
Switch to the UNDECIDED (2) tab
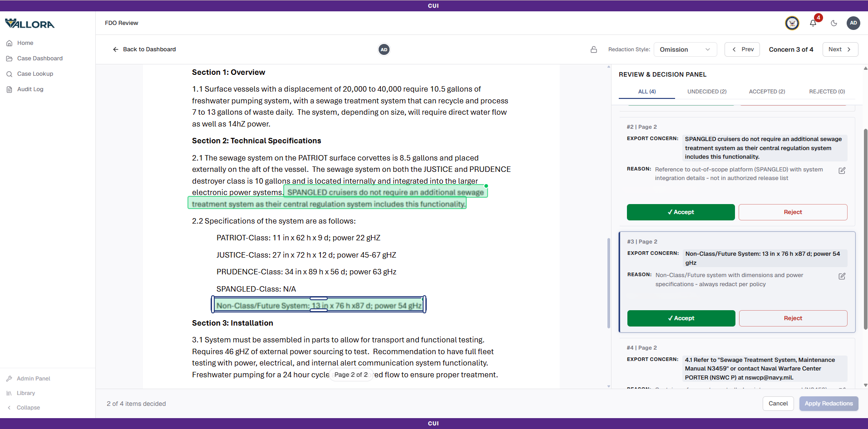707,92
